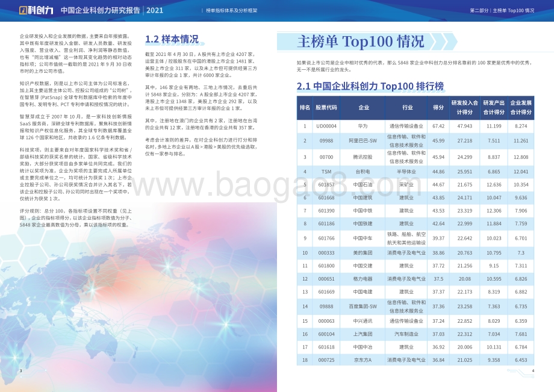Click the header title 中国企业科创力研究报告
This screenshot has width=554, height=392.
(101, 10)
